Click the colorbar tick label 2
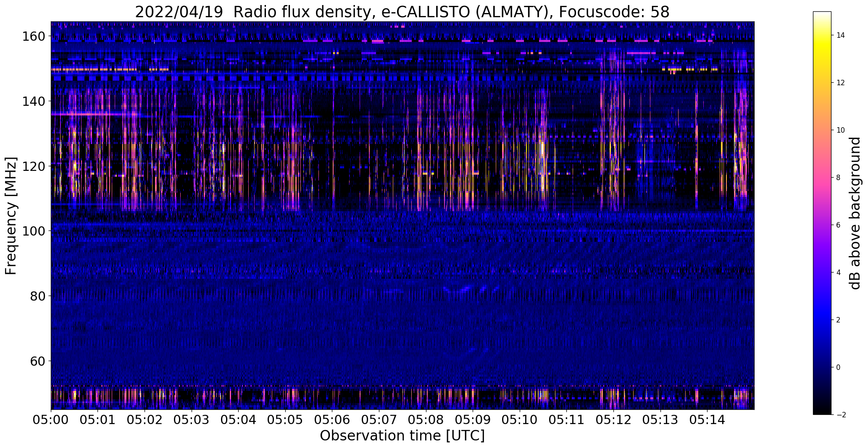Screen dimensions: 868x448 [x=839, y=320]
